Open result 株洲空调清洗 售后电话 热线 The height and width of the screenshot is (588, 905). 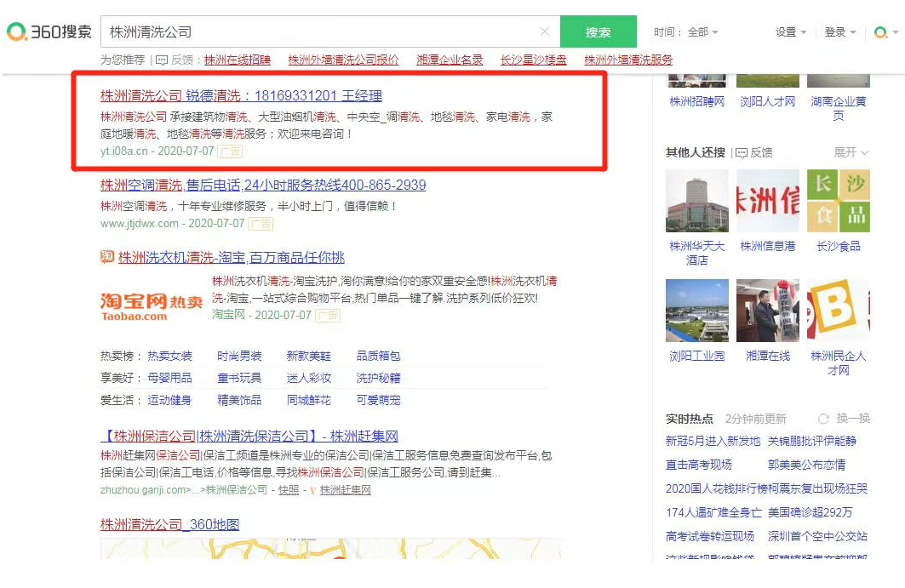coord(263,186)
